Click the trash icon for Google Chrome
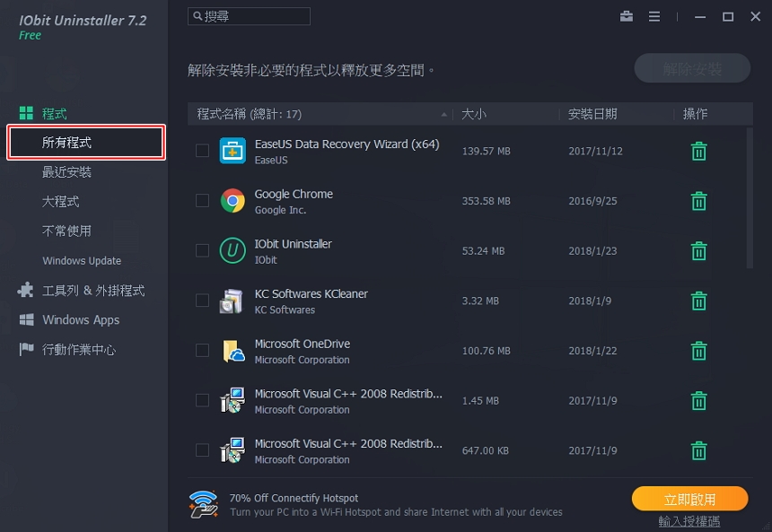 pos(698,201)
